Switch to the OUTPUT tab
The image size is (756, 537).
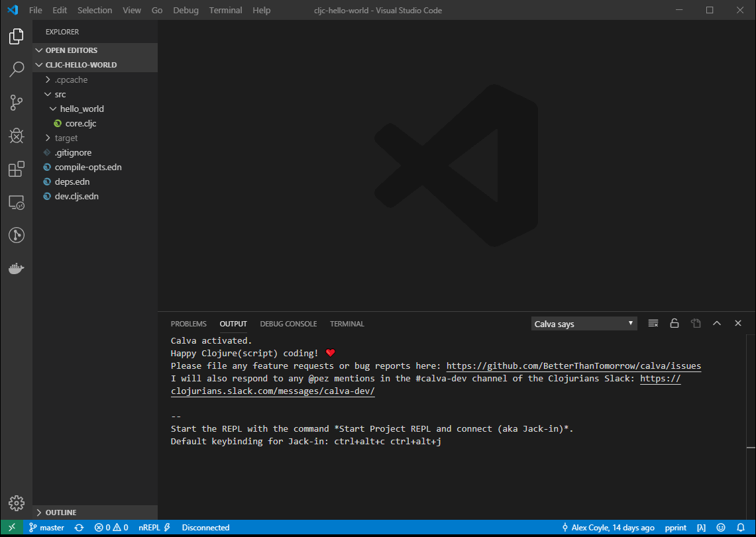pos(233,324)
